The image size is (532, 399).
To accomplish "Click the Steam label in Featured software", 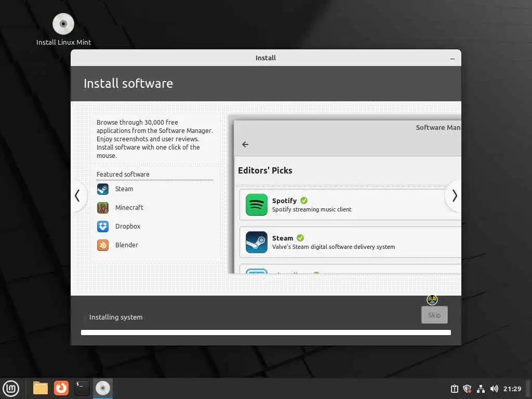I will pos(124,189).
